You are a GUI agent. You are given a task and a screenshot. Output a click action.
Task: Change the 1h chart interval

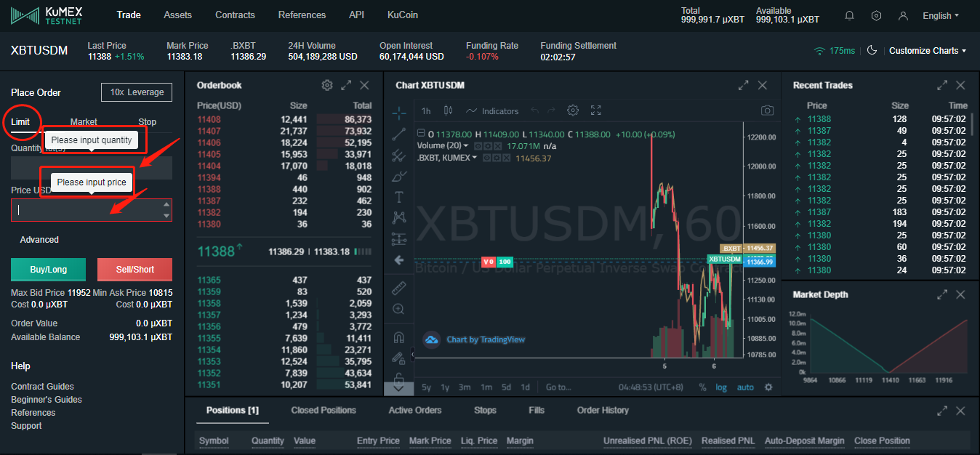[426, 110]
